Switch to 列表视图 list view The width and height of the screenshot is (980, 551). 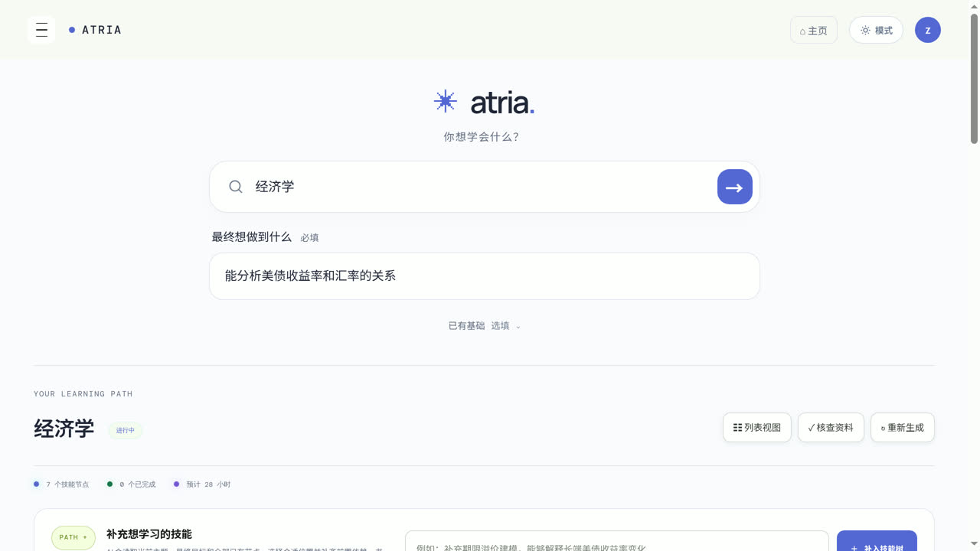pyautogui.click(x=757, y=428)
